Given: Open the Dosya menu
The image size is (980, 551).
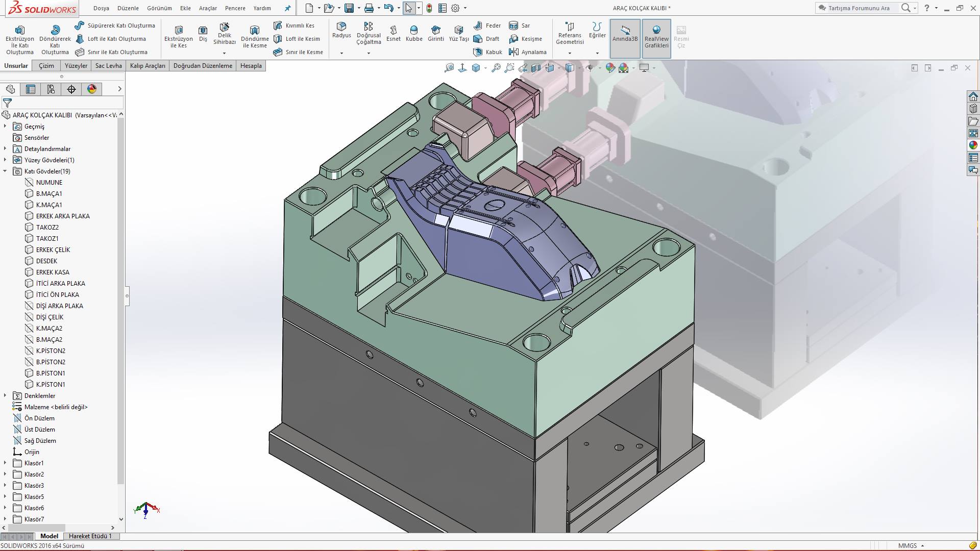Looking at the screenshot, I should tap(101, 8).
